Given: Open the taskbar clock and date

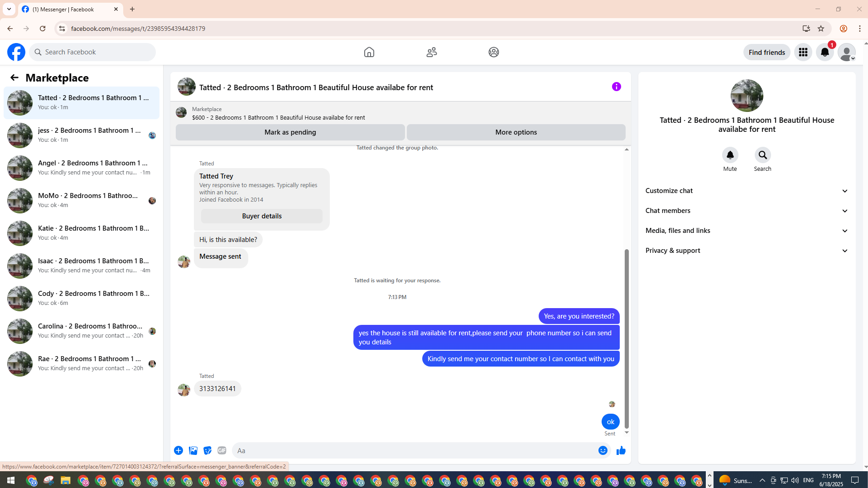Looking at the screenshot, I should pos(831,480).
